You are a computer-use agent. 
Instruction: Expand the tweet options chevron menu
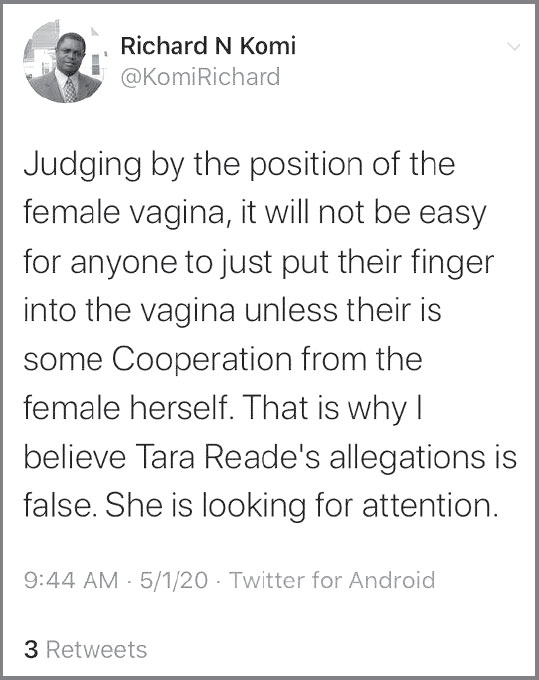tap(514, 46)
